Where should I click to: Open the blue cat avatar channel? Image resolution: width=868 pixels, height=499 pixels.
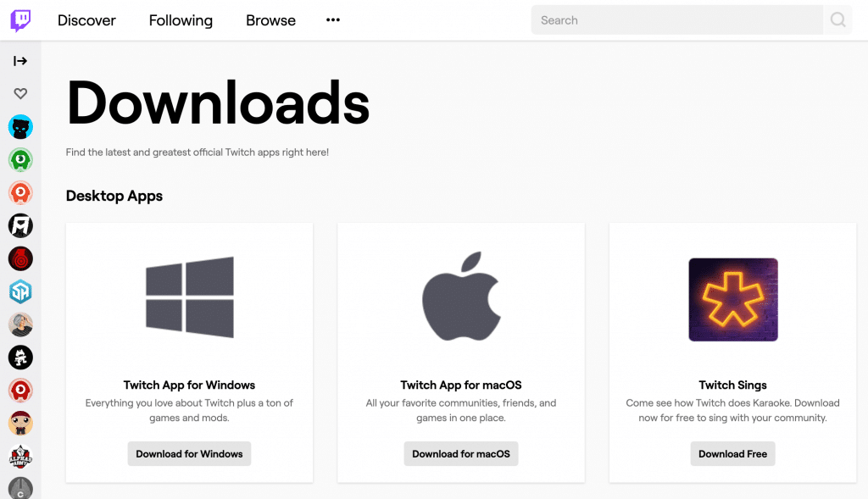point(20,127)
